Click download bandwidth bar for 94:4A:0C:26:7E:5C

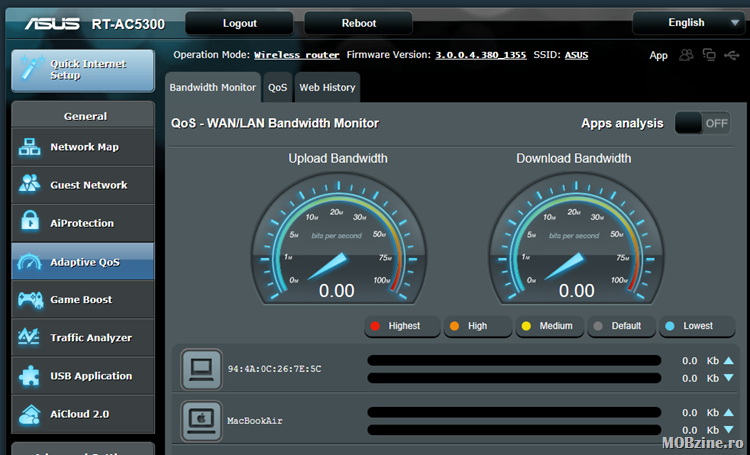(x=514, y=378)
